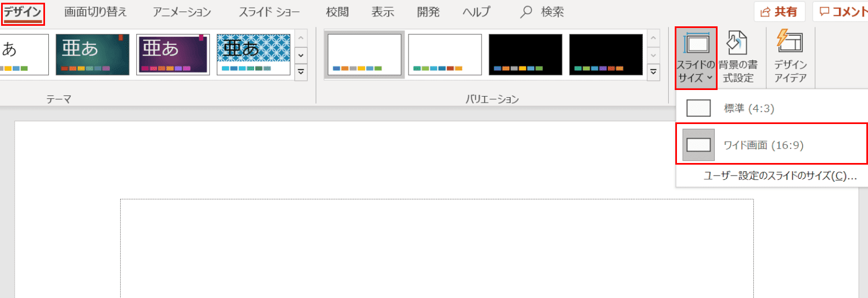
Task: Open デザイン アイデア design ideas
Action: [791, 58]
